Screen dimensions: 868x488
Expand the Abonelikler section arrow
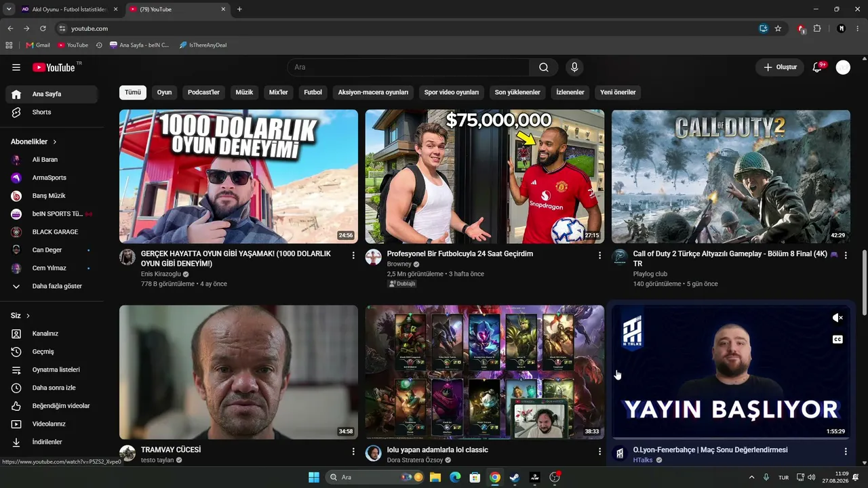pyautogui.click(x=55, y=142)
